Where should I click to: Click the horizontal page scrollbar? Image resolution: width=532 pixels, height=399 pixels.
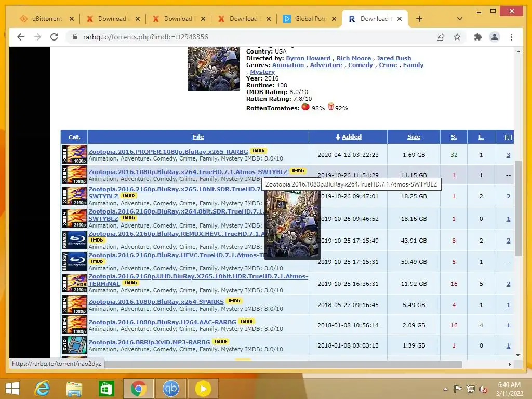[283, 364]
